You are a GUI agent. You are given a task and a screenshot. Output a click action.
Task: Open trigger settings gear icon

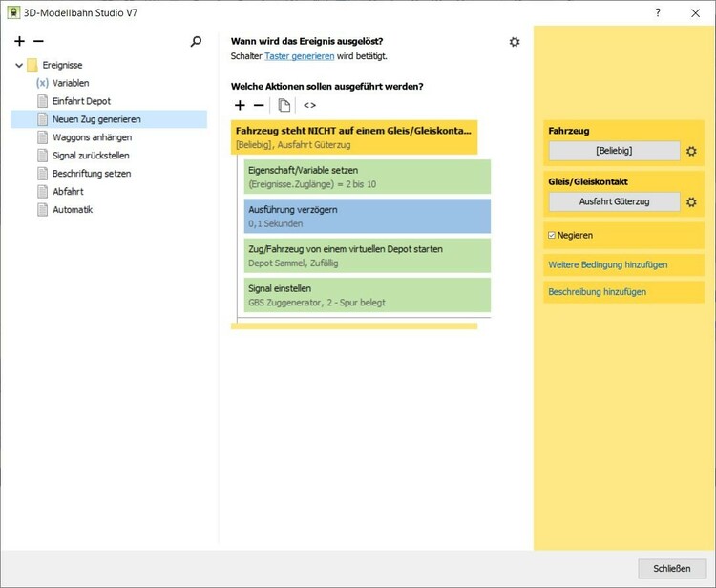515,42
